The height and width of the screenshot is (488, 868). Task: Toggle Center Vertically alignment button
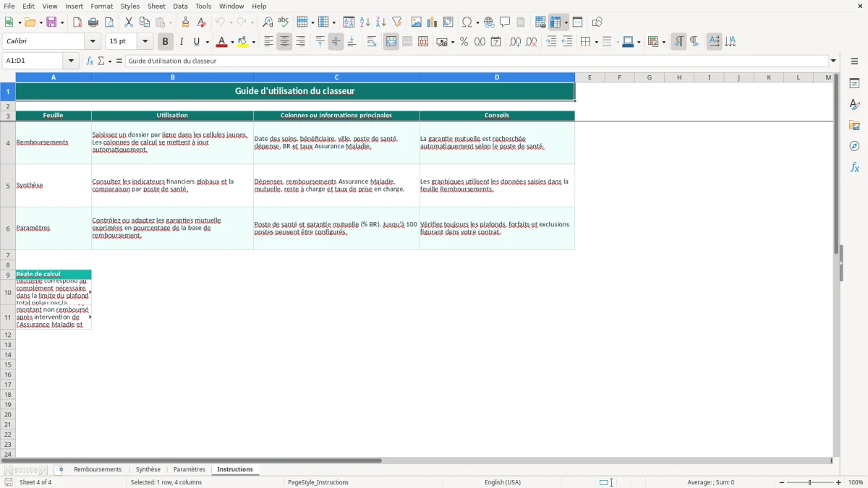tap(336, 42)
